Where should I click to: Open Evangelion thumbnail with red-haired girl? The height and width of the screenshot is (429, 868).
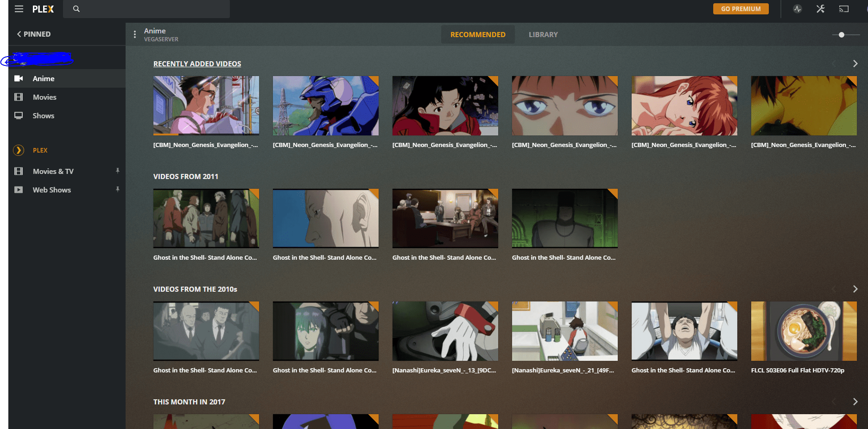(684, 106)
